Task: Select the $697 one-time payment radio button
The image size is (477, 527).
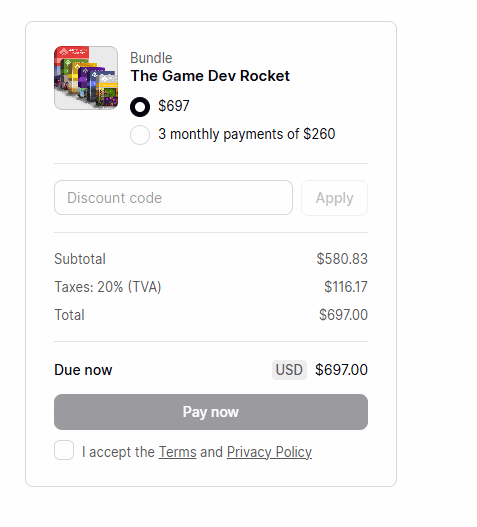Action: (x=140, y=107)
